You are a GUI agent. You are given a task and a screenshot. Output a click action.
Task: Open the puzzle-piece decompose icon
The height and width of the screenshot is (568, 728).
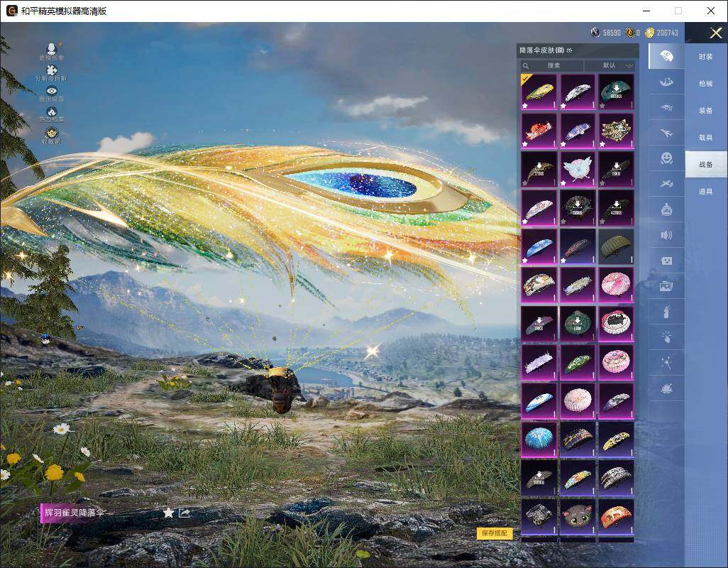pyautogui.click(x=52, y=72)
